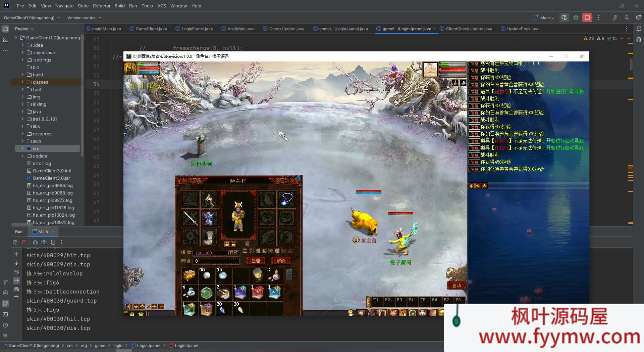Viewport: 644px width, 352px height.
Task: Open the Version control dropdown
Action: [x=84, y=17]
